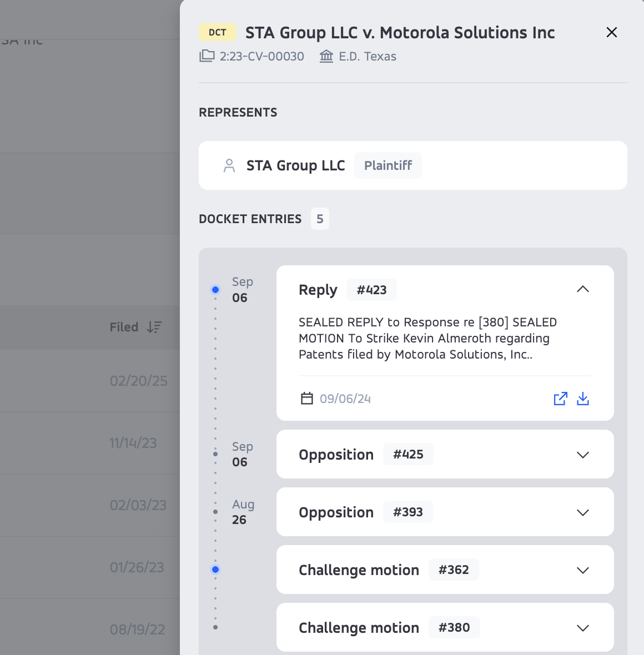
Task: Close the case details panel
Action: click(x=611, y=32)
